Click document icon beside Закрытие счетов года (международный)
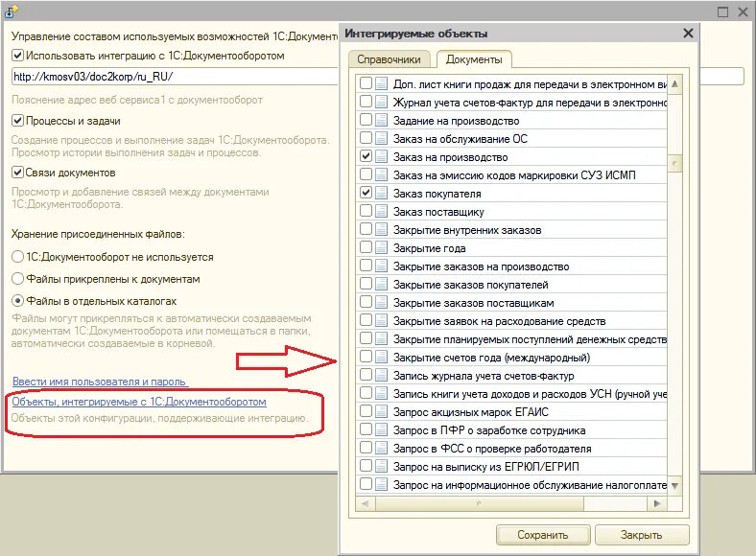This screenshot has height=556, width=756. coord(382,357)
